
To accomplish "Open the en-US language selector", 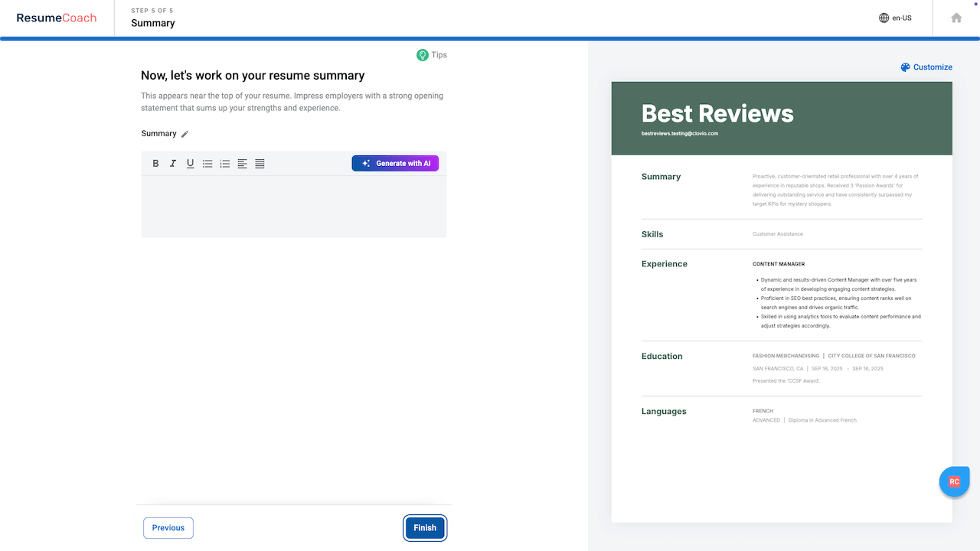I will pyautogui.click(x=895, y=17).
